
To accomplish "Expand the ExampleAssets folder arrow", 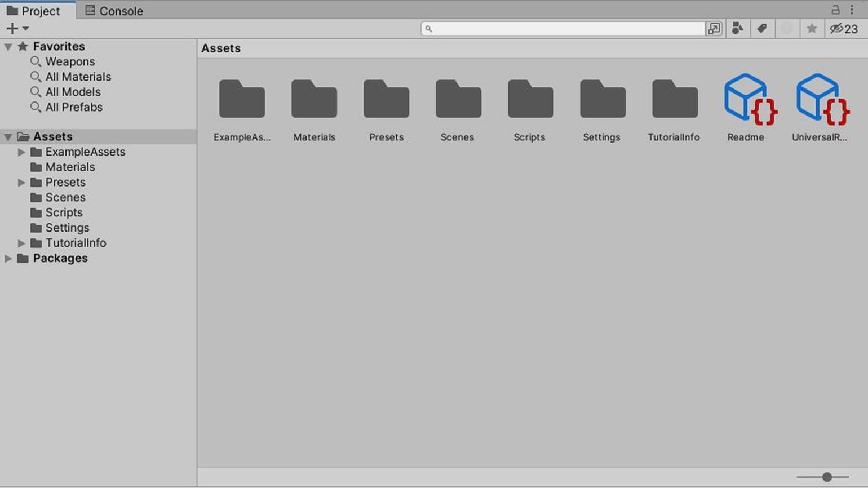I will pos(21,152).
